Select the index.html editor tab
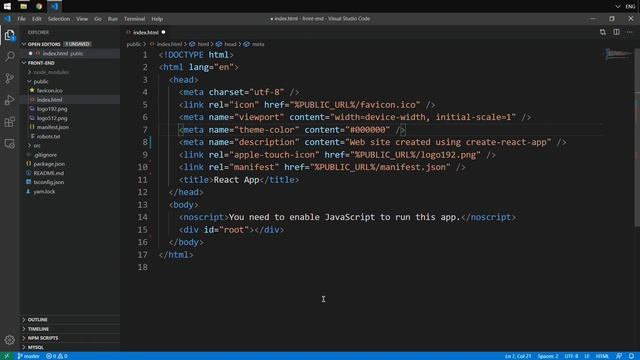Screen dimensions: 640x360 (x=146, y=32)
